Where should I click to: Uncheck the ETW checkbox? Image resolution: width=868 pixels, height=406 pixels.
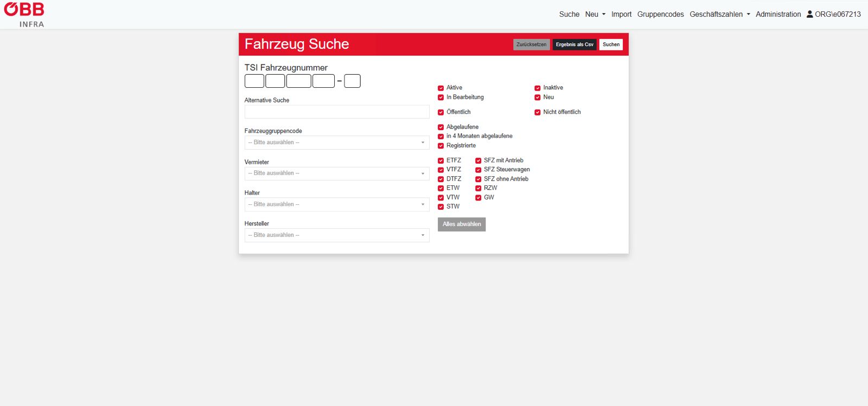(x=441, y=188)
